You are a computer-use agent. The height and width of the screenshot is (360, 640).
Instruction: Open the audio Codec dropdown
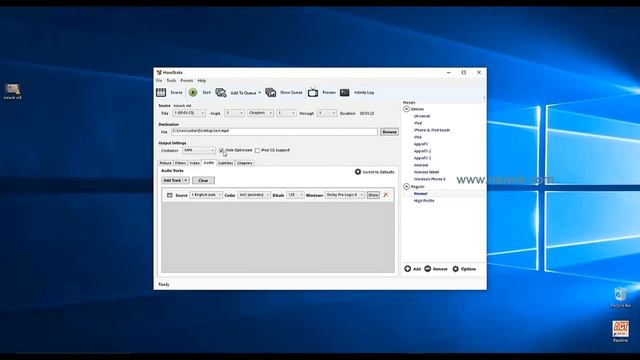point(254,195)
